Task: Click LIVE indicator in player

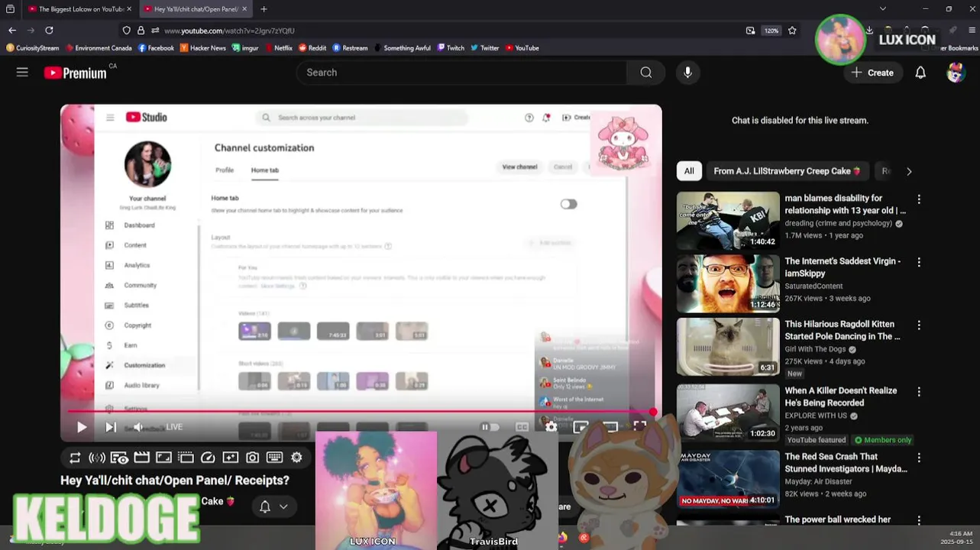Action: point(174,427)
